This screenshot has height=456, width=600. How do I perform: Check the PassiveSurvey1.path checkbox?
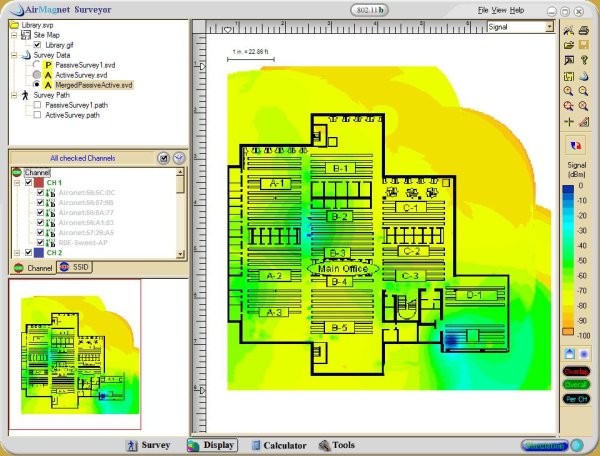[37, 105]
